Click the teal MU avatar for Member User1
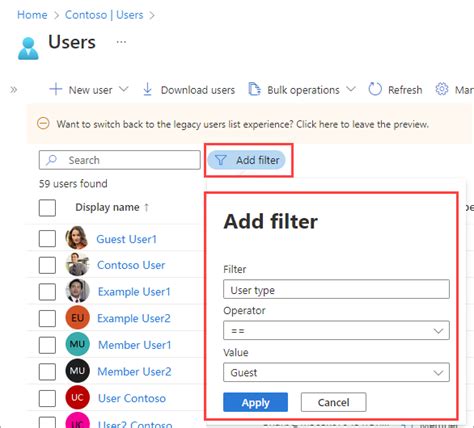This screenshot has width=474, height=428. [77, 344]
